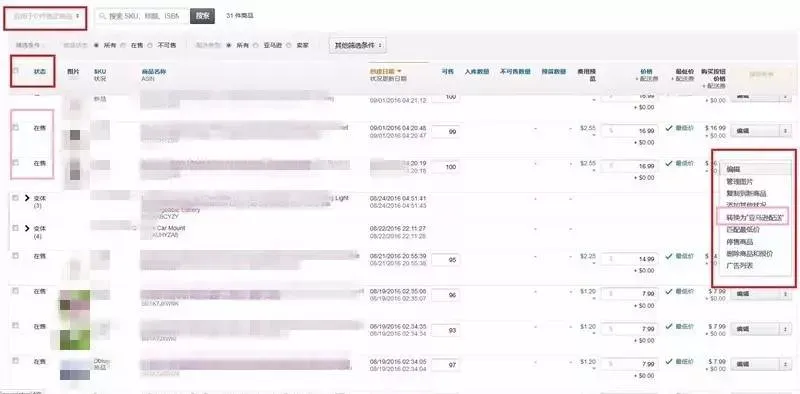Select the 卖家 fulfillment radio
Viewport: 800px width, 394px height.
click(x=288, y=45)
